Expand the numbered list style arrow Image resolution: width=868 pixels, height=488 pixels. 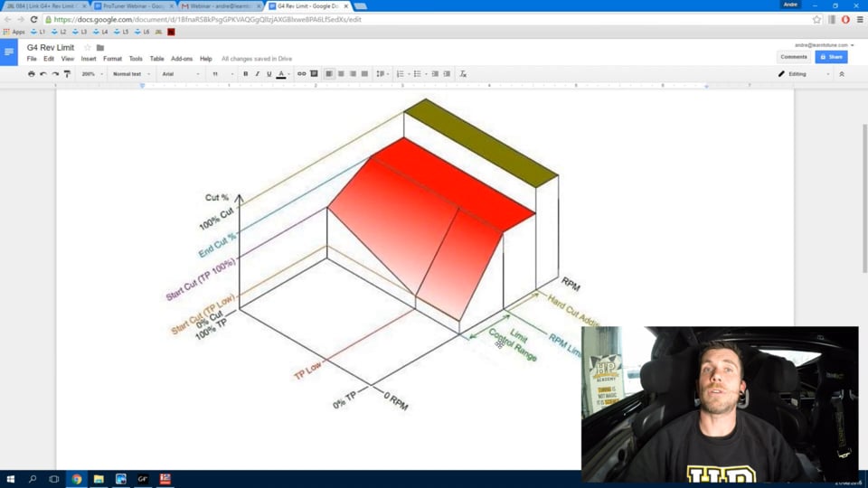click(x=409, y=73)
